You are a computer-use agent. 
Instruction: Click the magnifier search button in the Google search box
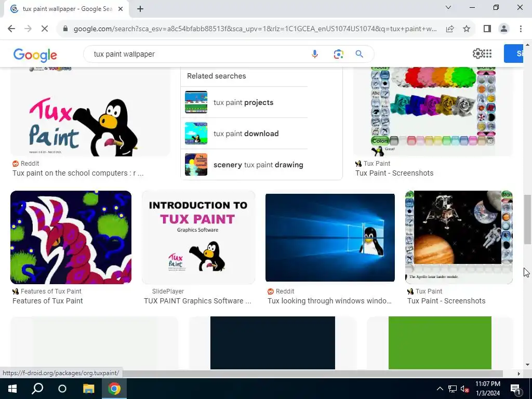[x=360, y=54]
